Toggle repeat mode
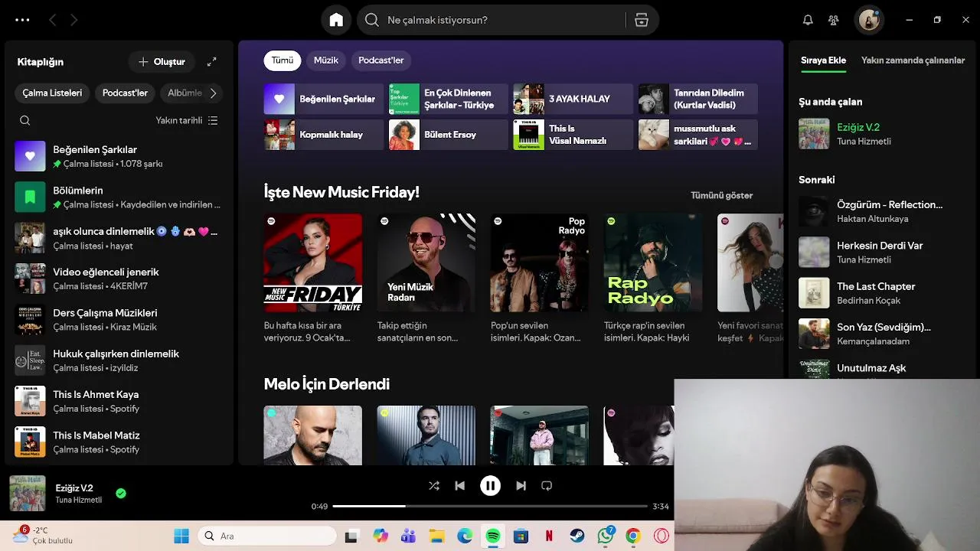Screen dimensions: 980x551 point(547,485)
